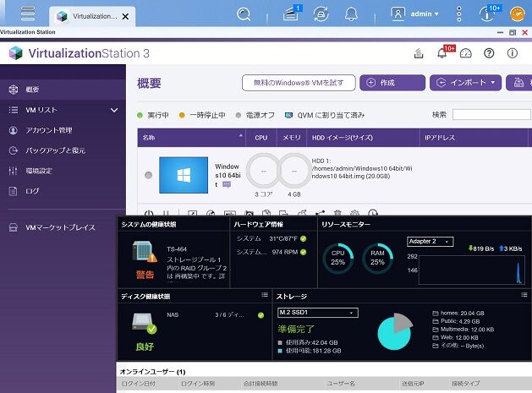Click the info icon in Virtualization Station header

(x=513, y=53)
